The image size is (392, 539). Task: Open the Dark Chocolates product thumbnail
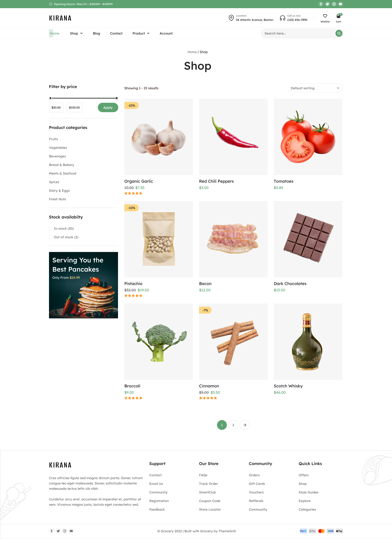308,239
